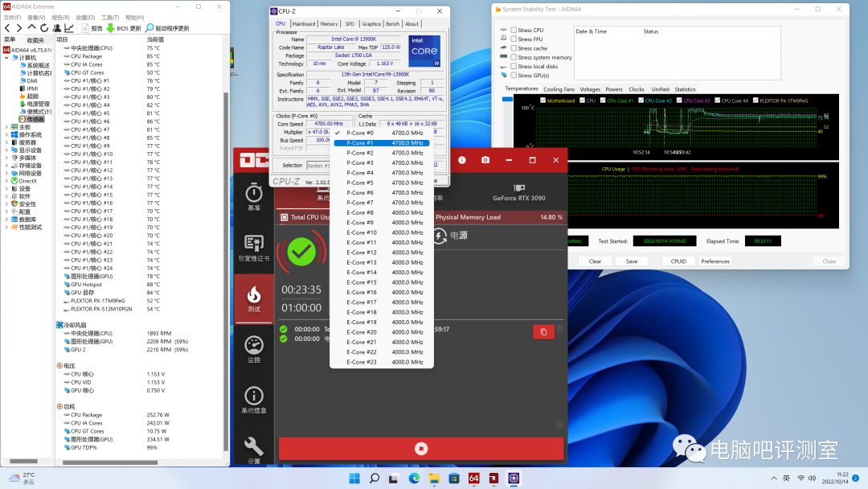Enable the Stress FPU checkbox
The image size is (868, 489).
[514, 39]
